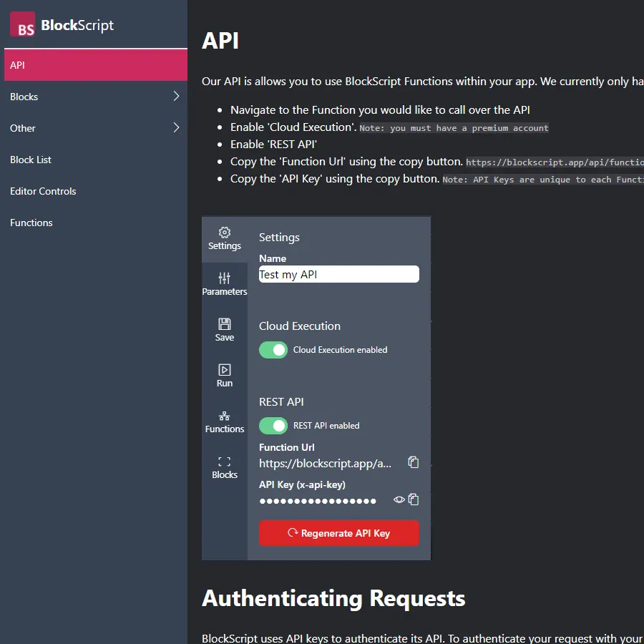Click the 'REST API enabled' label
This screenshot has height=644, width=644.
[326, 426]
